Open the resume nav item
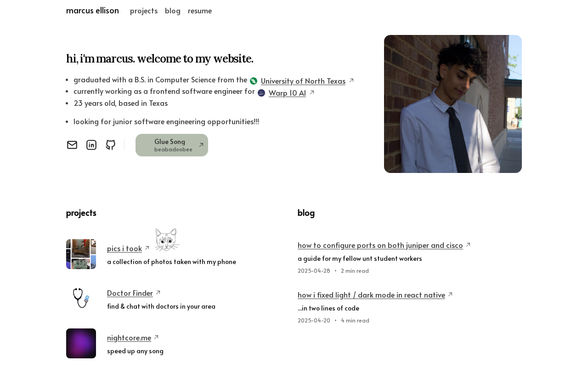The width and height of the screenshot is (588, 368). pyautogui.click(x=200, y=11)
